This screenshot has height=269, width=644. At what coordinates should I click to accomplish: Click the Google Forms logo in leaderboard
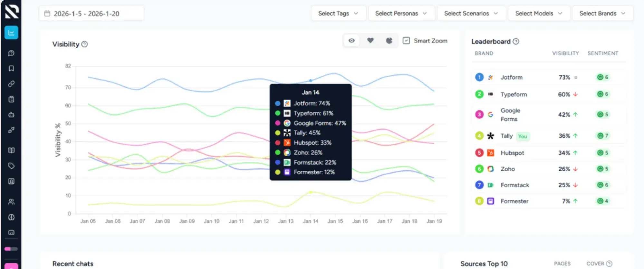(x=490, y=114)
